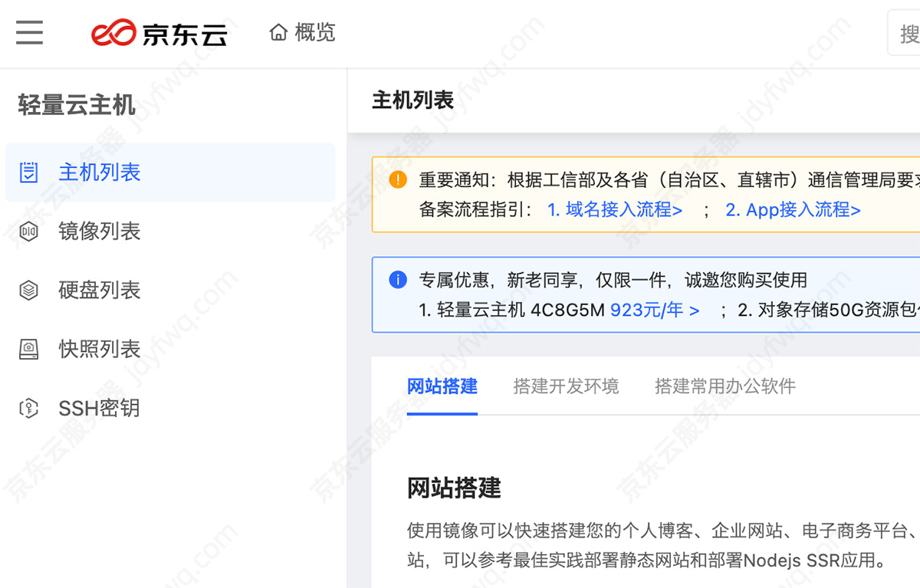Switch to the 搭建常用办公软件 tab
Image resolution: width=920 pixels, height=588 pixels.
coord(725,386)
